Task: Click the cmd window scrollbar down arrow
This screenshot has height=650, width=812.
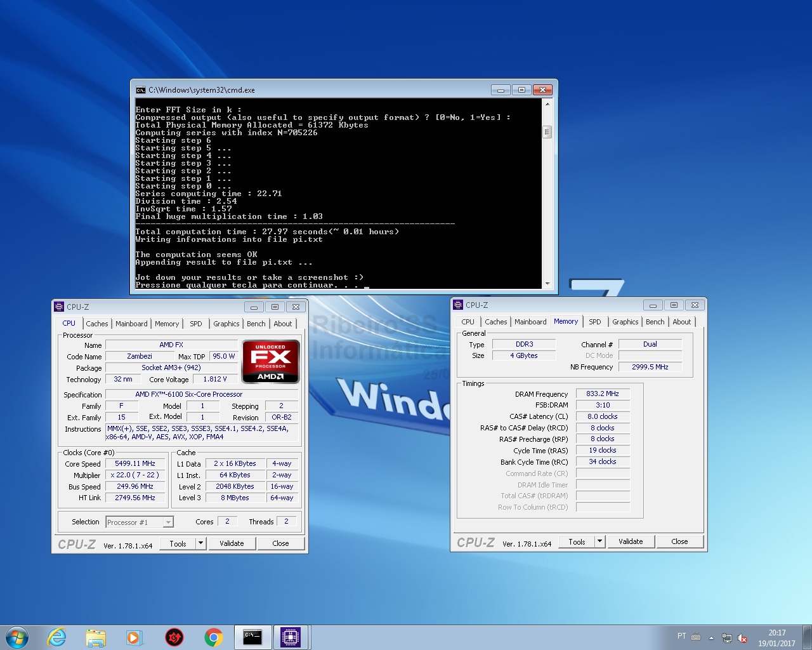Action: (x=547, y=284)
